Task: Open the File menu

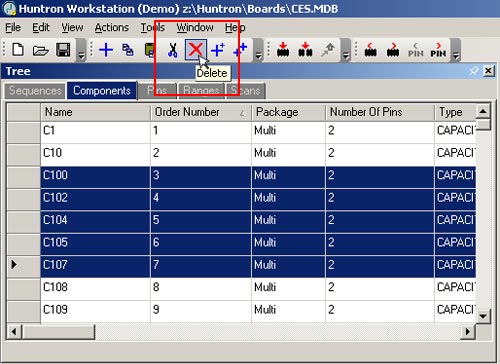Action: [x=13, y=27]
